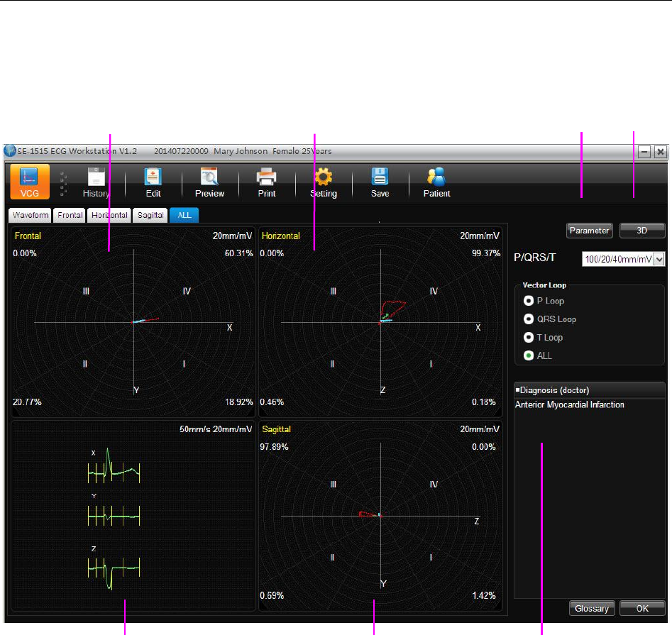672x635 pixels.
Task: Switch to the Waveform tab
Action: tap(30, 215)
